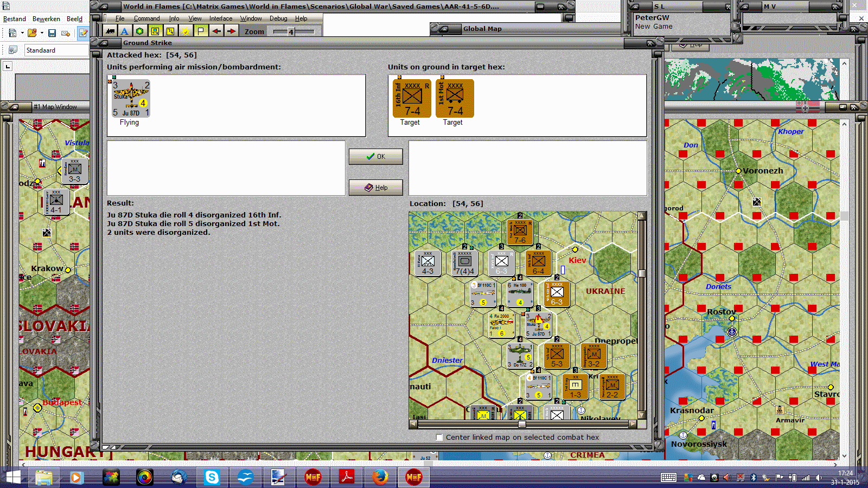Click the Re.2000 aircraft counter on location map
Image resolution: width=868 pixels, height=488 pixels.
(501, 325)
